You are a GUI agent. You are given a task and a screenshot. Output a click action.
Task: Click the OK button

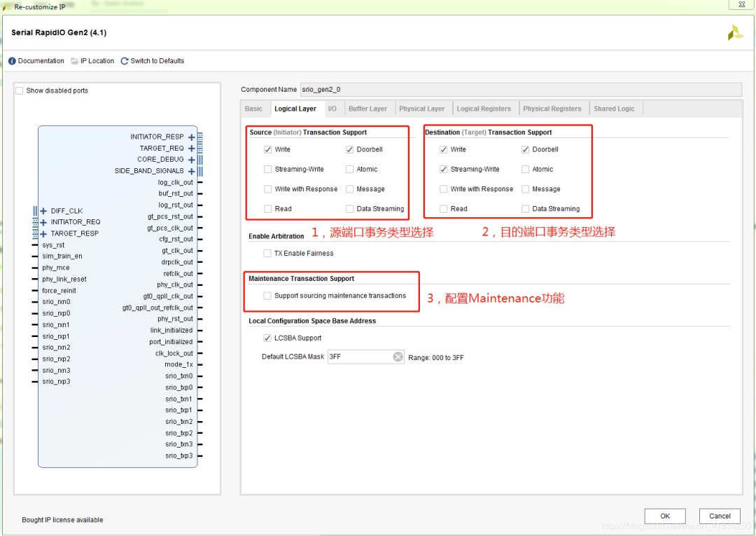(665, 516)
